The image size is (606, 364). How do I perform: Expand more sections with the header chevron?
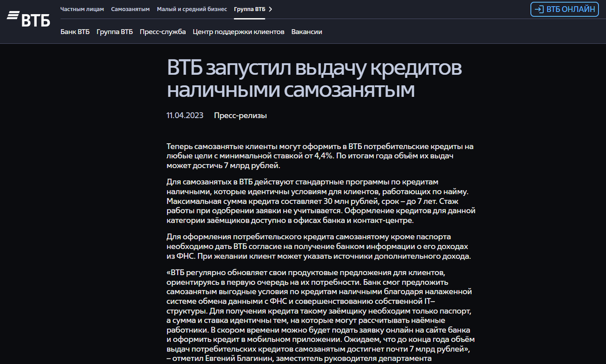click(x=271, y=9)
